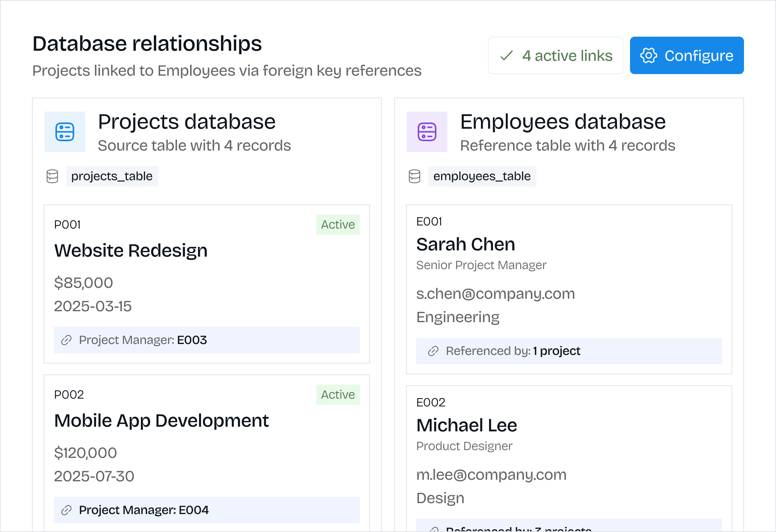
Task: Click the cylinder icon beside projects_table
Action: coord(52,176)
